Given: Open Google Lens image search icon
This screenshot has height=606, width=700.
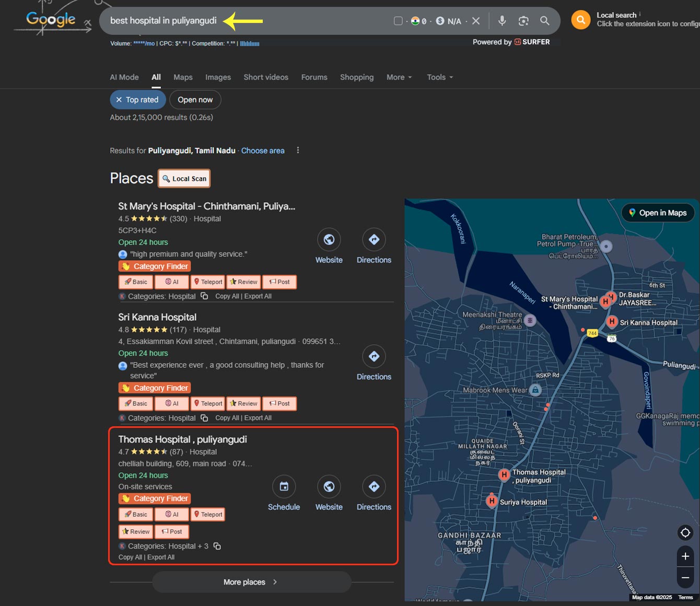Looking at the screenshot, I should (x=523, y=21).
